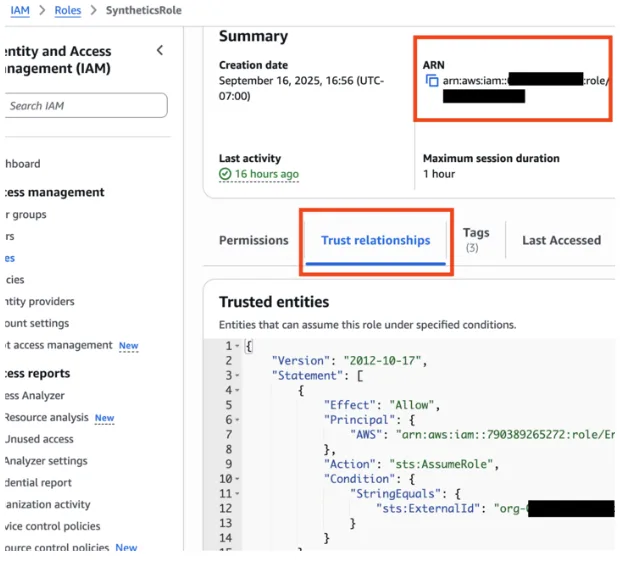Collapse the Statement array at line 3
Viewport: 632px width, 568px height.
coord(237,376)
